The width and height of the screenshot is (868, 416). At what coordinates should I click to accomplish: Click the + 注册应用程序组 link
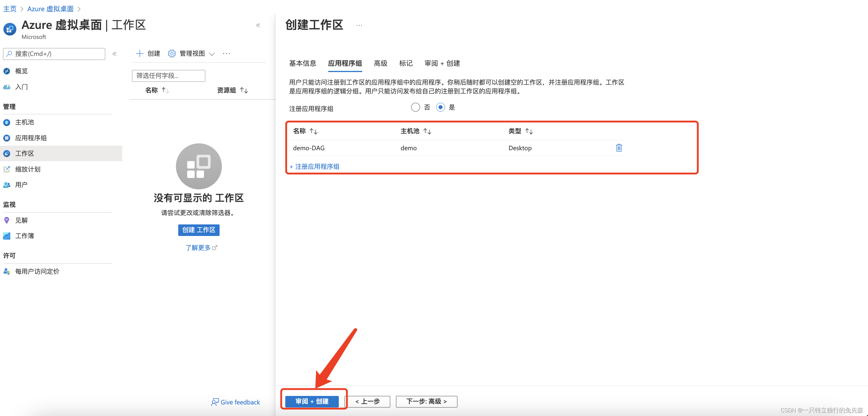[x=315, y=166]
